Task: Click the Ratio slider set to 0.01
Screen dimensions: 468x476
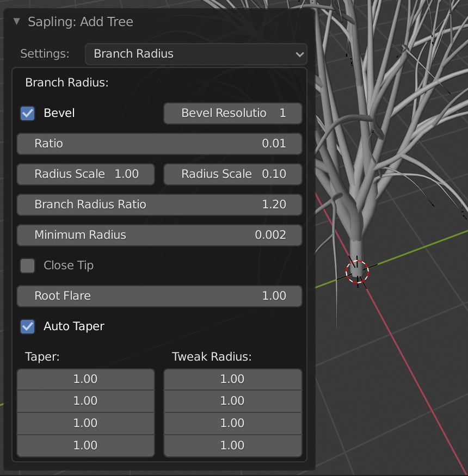Action: click(x=159, y=144)
